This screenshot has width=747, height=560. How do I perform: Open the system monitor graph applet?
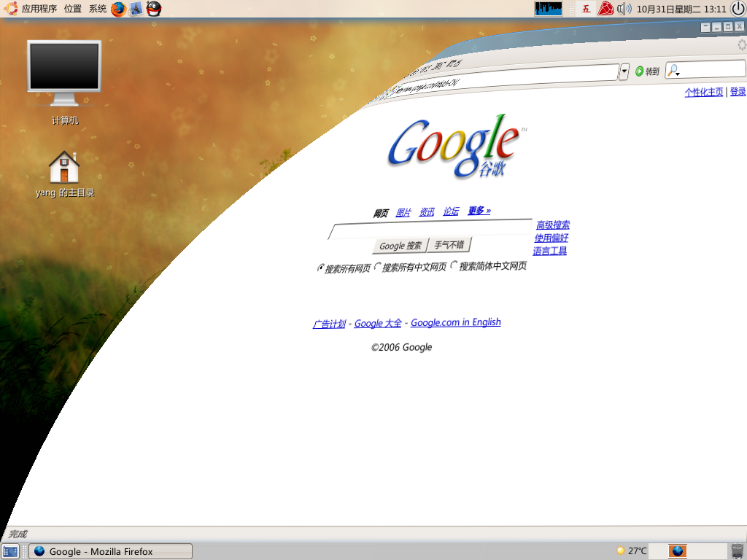click(549, 9)
